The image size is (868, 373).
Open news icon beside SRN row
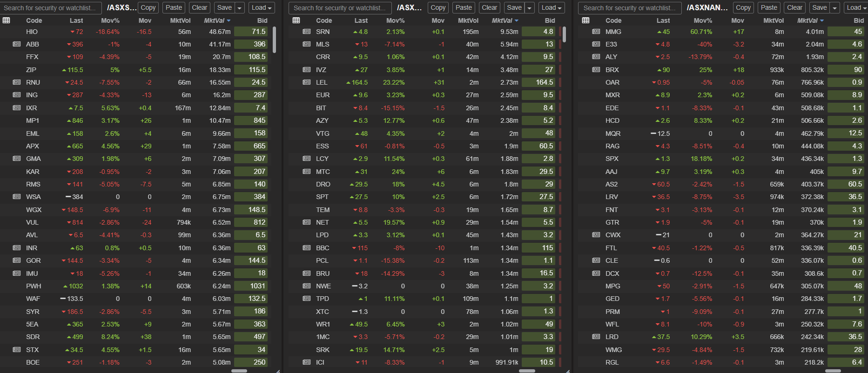click(307, 32)
